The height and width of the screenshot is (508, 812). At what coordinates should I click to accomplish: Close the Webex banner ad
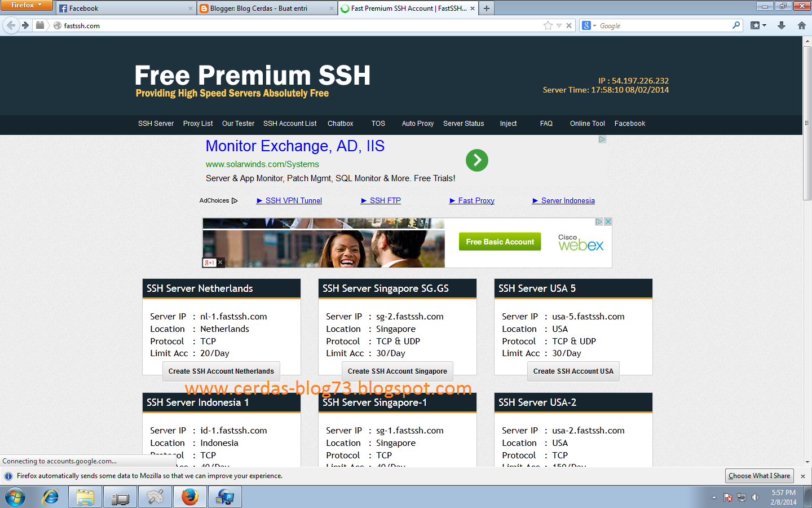coord(608,222)
